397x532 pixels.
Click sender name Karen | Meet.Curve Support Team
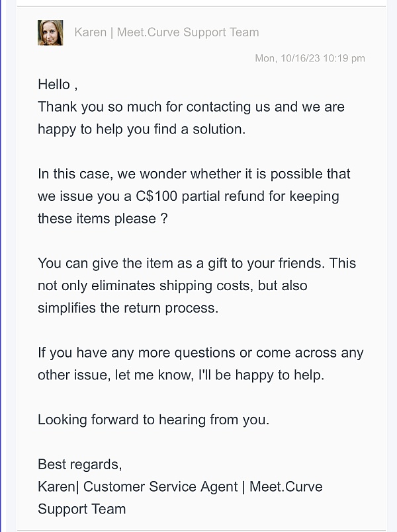click(x=166, y=32)
